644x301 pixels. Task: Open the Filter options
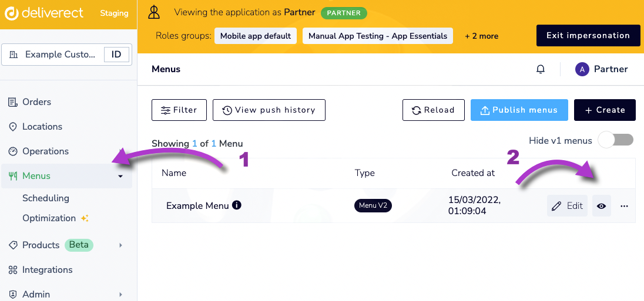179,110
